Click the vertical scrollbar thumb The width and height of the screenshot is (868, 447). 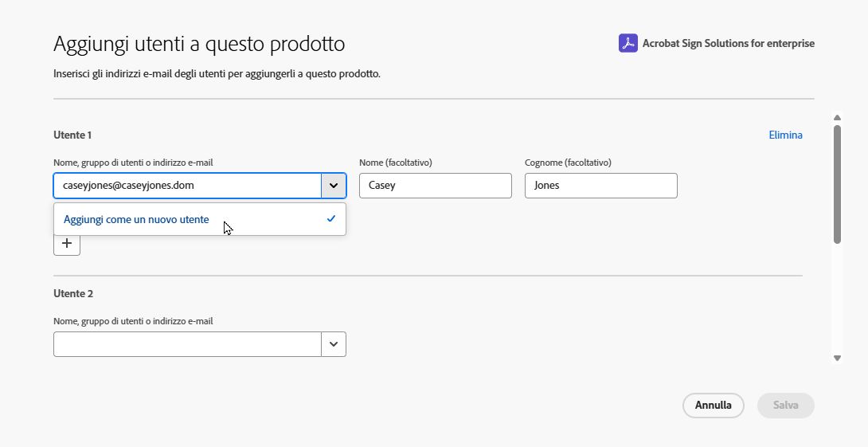point(837,183)
